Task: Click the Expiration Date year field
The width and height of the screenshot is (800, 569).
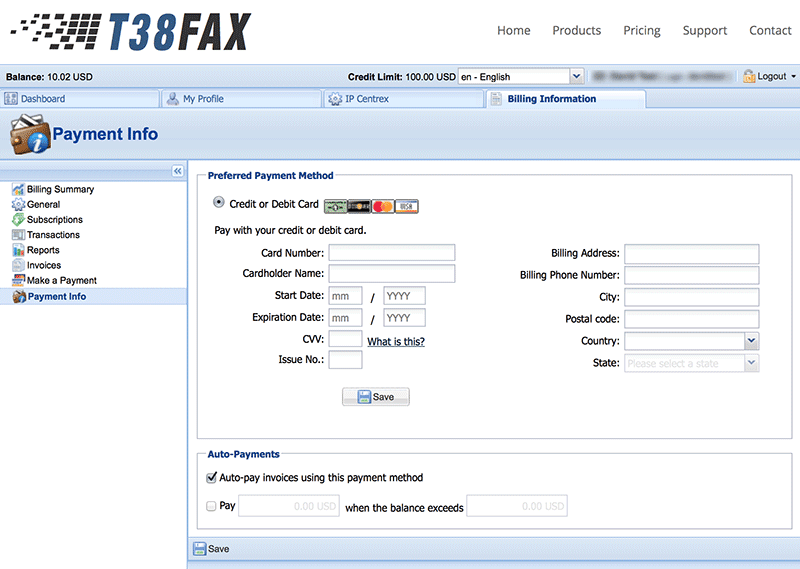Action: coord(404,317)
